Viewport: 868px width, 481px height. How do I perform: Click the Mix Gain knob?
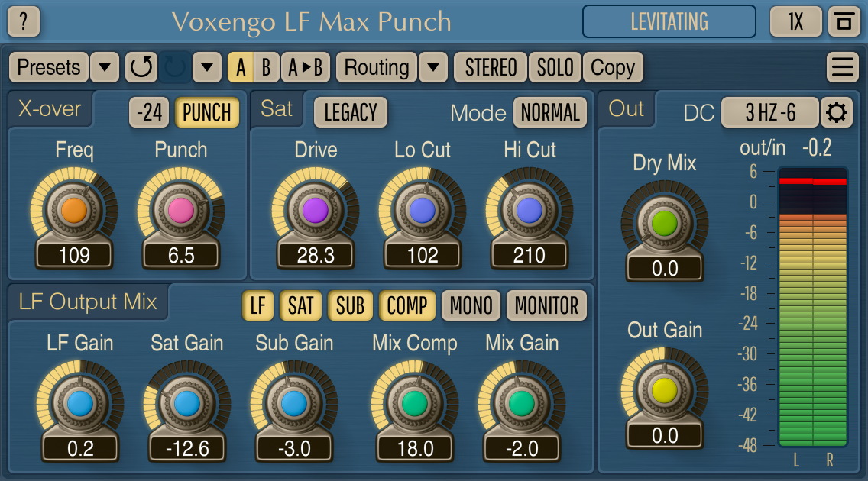pos(521,404)
